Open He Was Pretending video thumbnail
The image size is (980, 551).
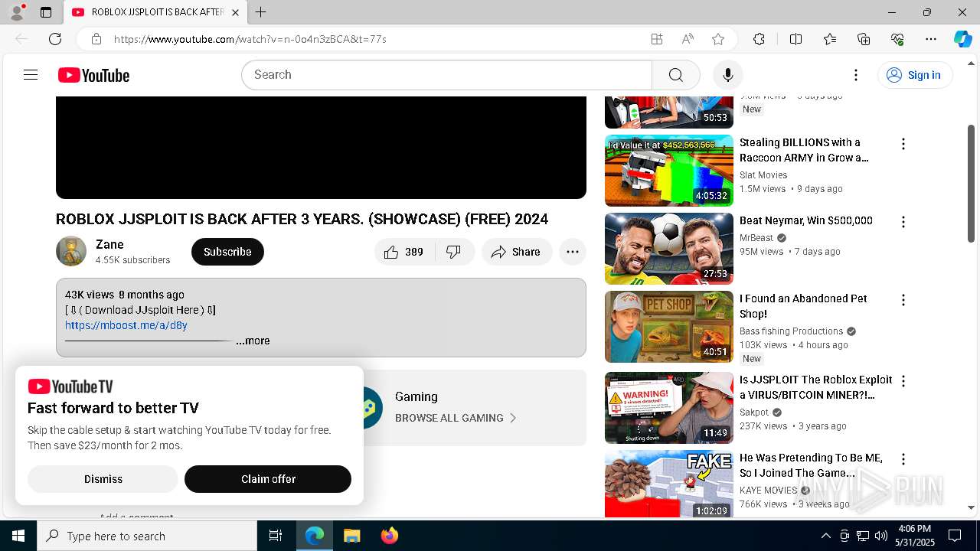(669, 484)
